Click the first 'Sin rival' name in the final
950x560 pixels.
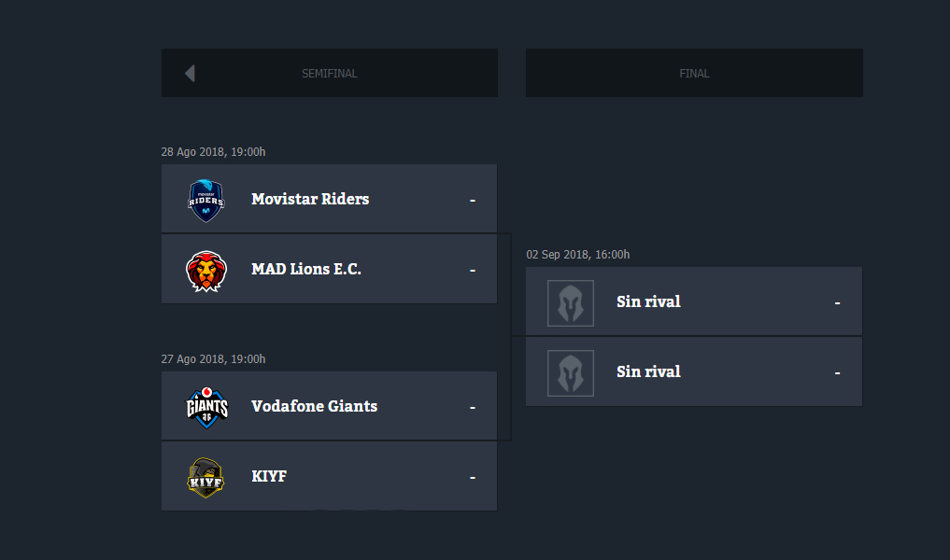pos(648,301)
